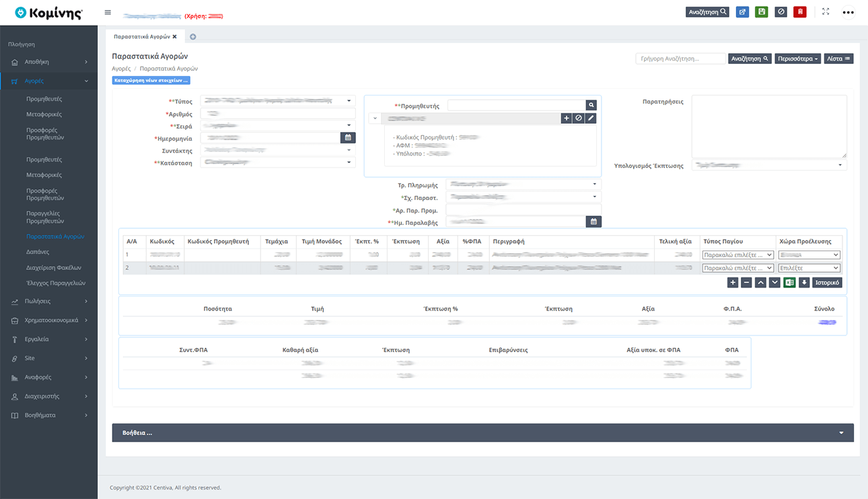Open the Περισσότερα dropdown
Screen dimensions: 868x499
click(x=798, y=59)
